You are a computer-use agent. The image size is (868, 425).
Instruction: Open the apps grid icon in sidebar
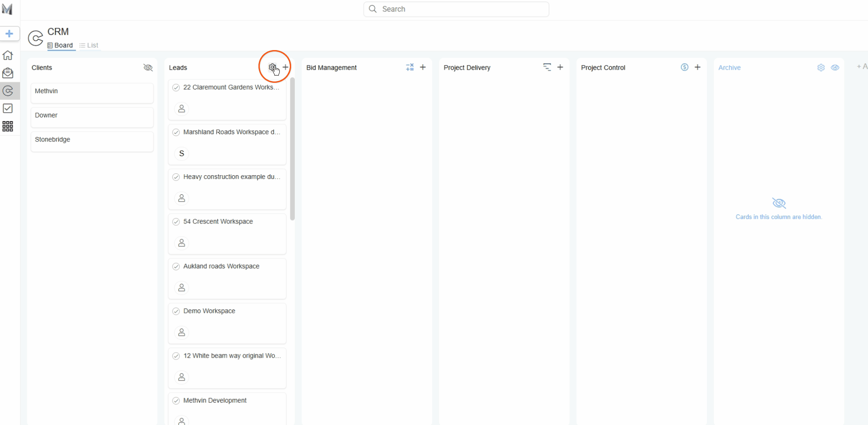point(8,126)
